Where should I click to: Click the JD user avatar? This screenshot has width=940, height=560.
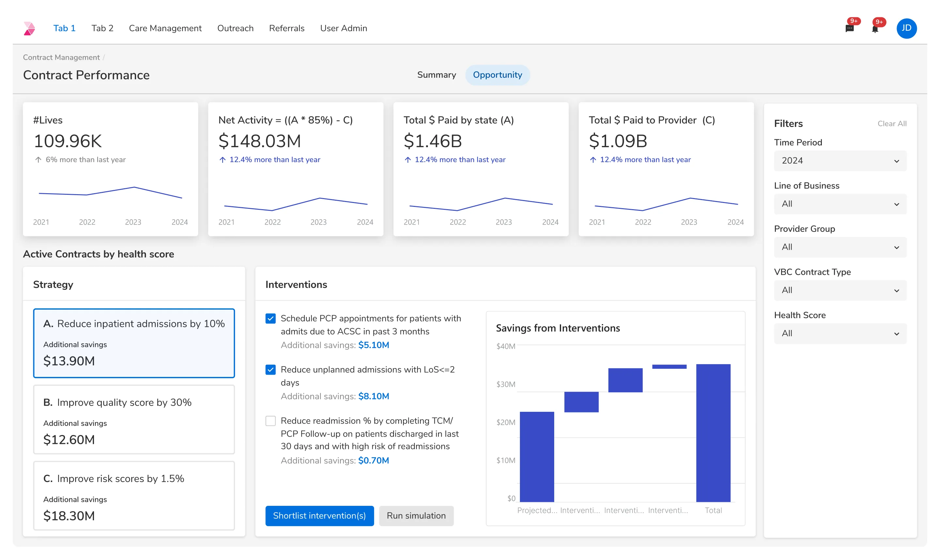coord(906,28)
